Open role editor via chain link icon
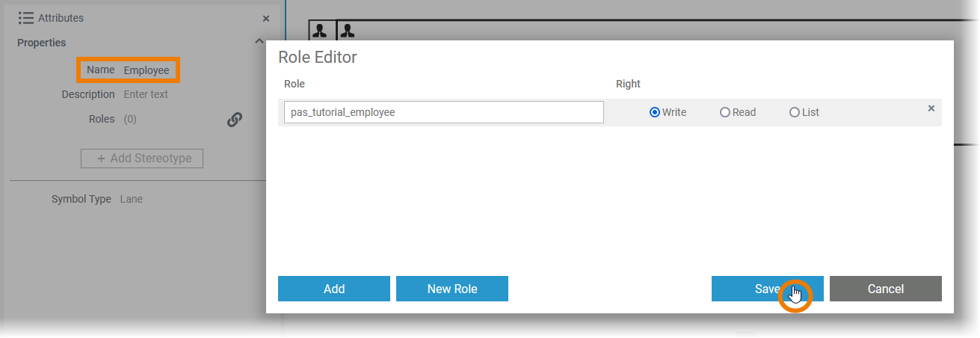Viewport: 980px width, 338px height. pyautogui.click(x=235, y=120)
